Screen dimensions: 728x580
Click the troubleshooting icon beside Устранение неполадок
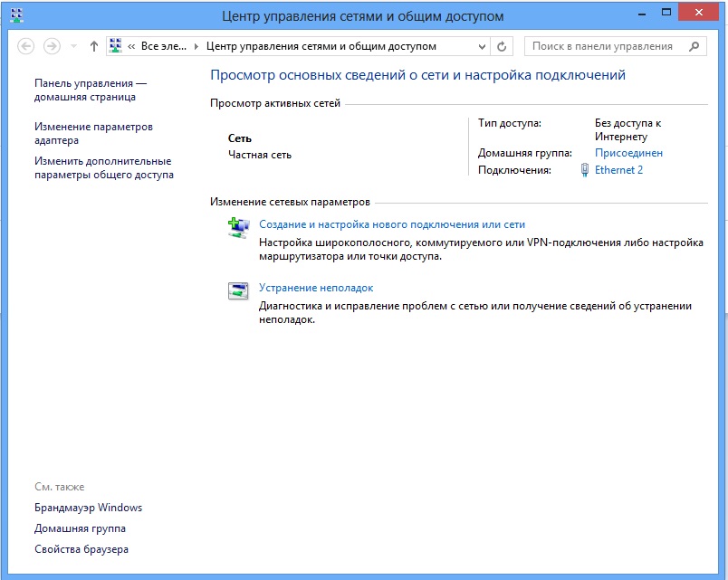click(x=237, y=291)
